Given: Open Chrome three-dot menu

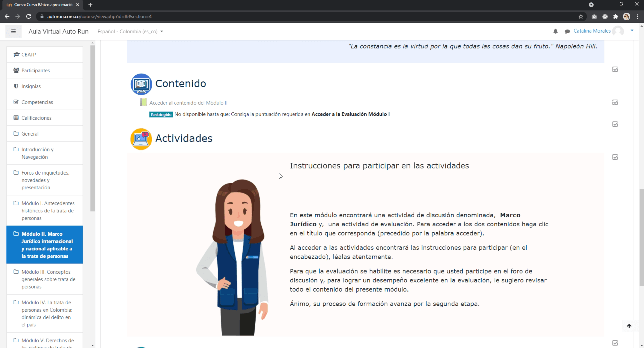Looking at the screenshot, I should click(x=637, y=16).
